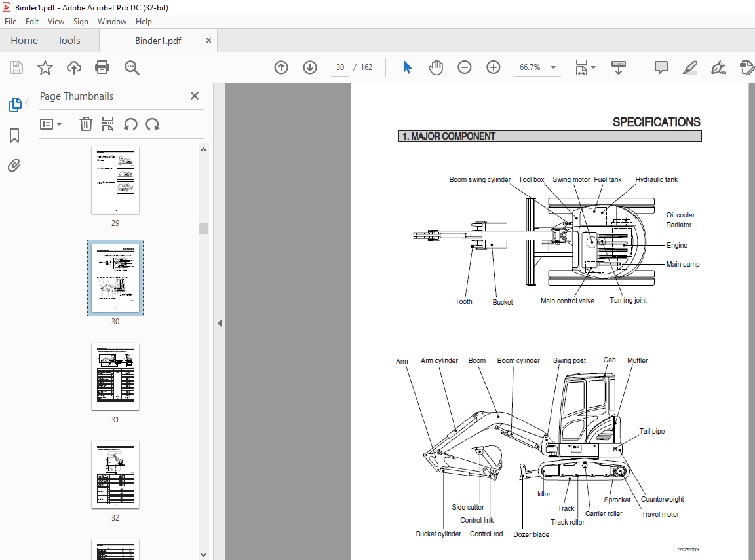
Task: Rotate the page clockwise
Action: point(153,124)
